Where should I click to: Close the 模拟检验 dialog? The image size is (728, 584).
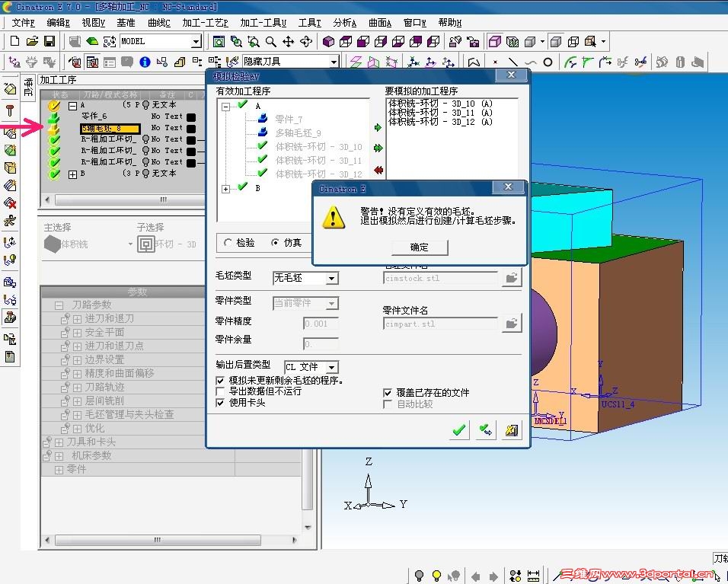pyautogui.click(x=511, y=75)
